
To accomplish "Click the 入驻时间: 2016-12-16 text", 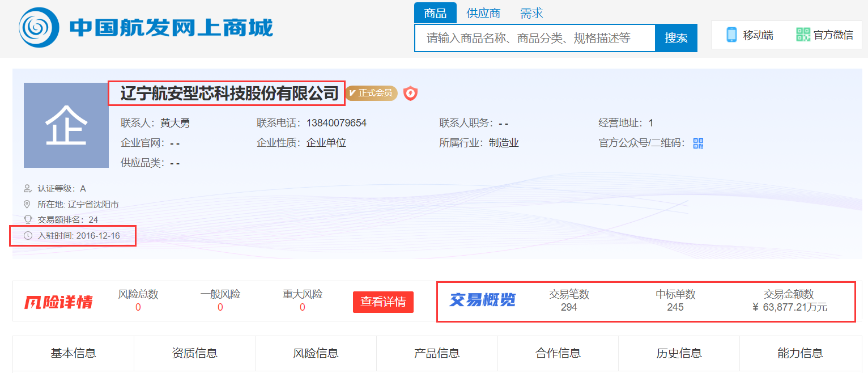I will [x=79, y=235].
